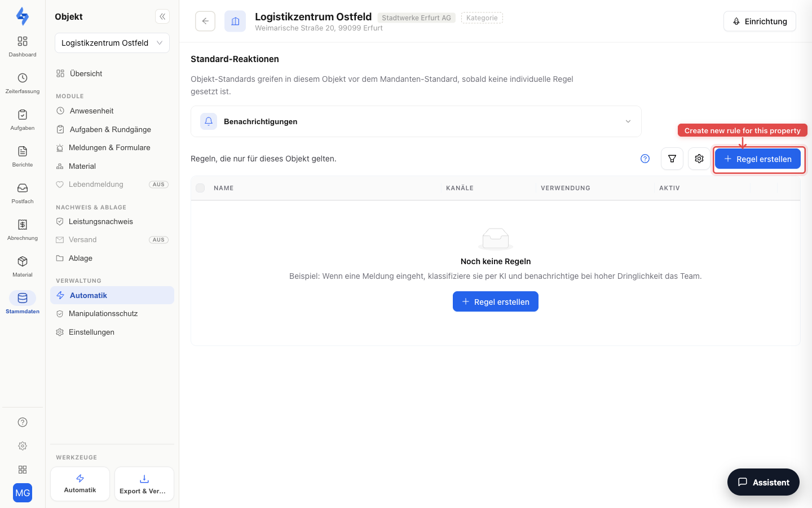Open the Export & Ver... tool card
The height and width of the screenshot is (508, 812).
(x=144, y=484)
